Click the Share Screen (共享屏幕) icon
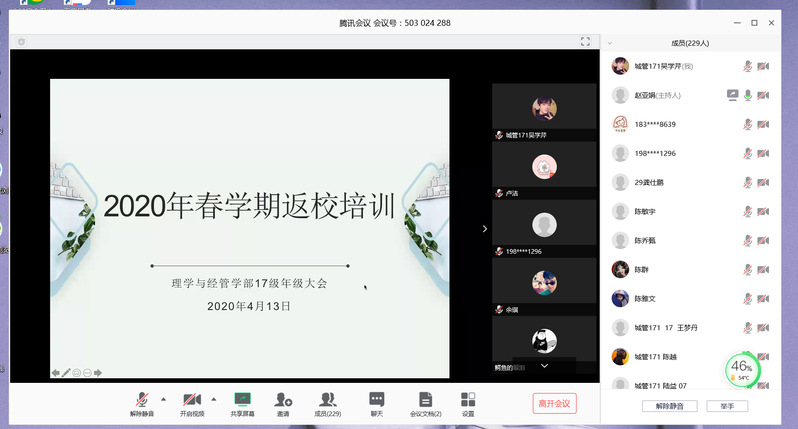Viewport: 798px width, 429px height. [x=242, y=399]
